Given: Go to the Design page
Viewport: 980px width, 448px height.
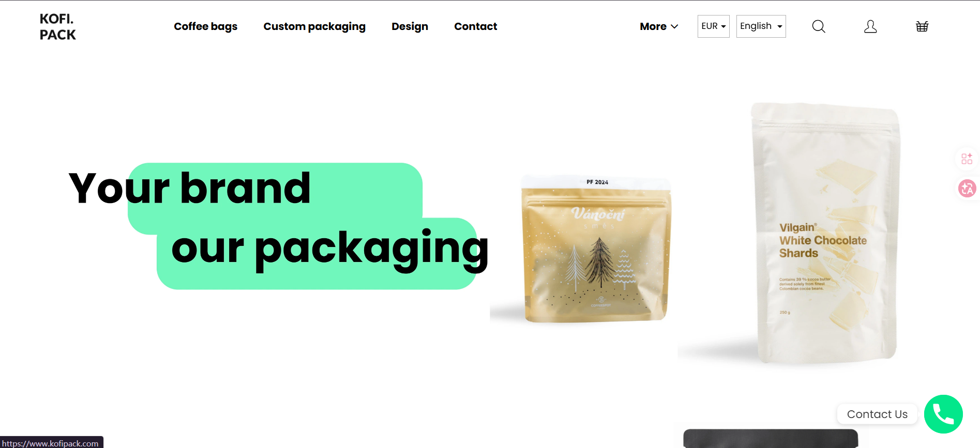Looking at the screenshot, I should click(x=410, y=26).
